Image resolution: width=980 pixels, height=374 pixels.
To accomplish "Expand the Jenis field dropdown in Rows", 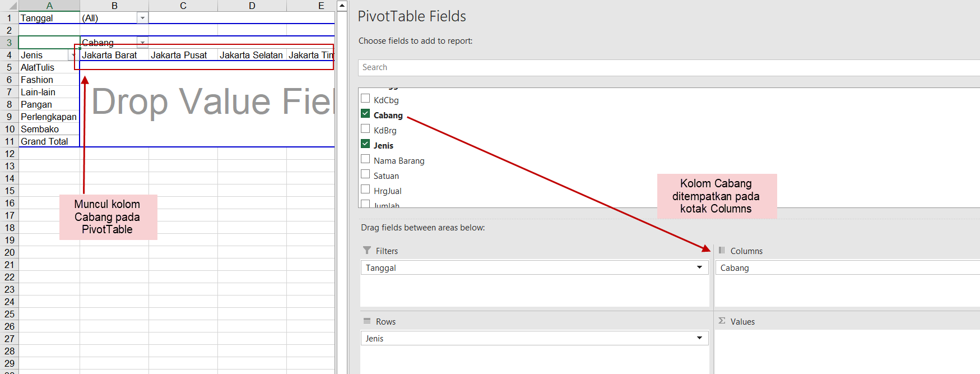I will tap(699, 338).
